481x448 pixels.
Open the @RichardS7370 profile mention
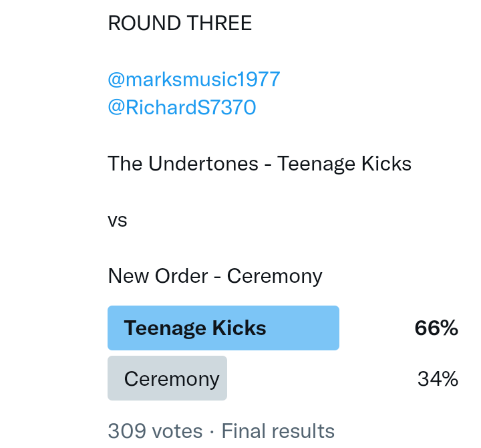point(182,108)
